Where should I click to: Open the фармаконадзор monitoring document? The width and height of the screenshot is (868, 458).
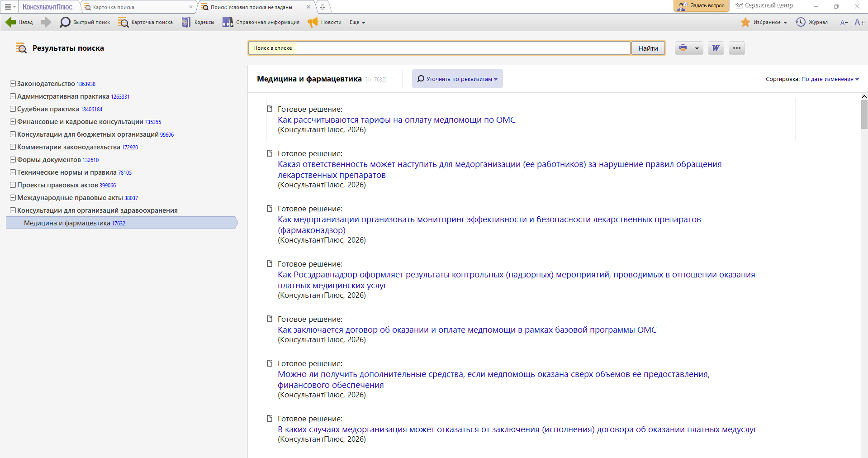tap(489, 225)
